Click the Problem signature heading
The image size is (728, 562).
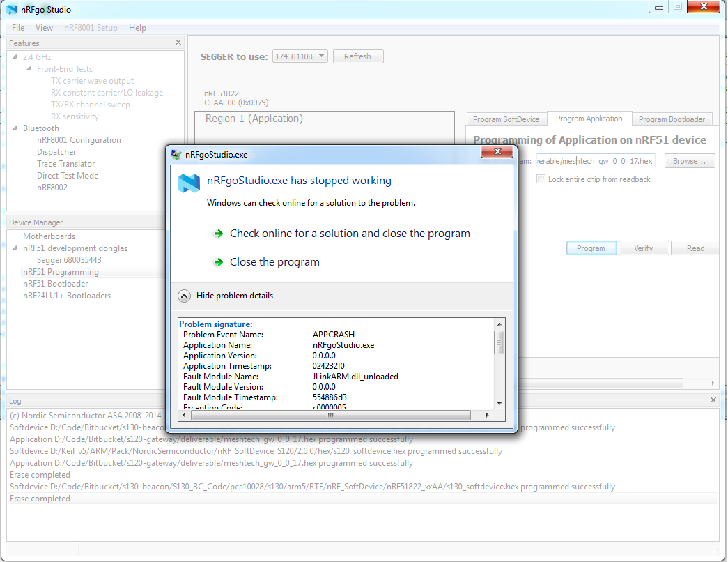(216, 324)
